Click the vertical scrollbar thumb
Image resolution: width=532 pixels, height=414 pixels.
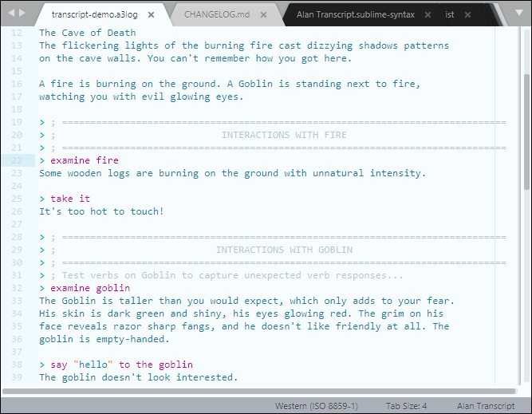pos(526,132)
